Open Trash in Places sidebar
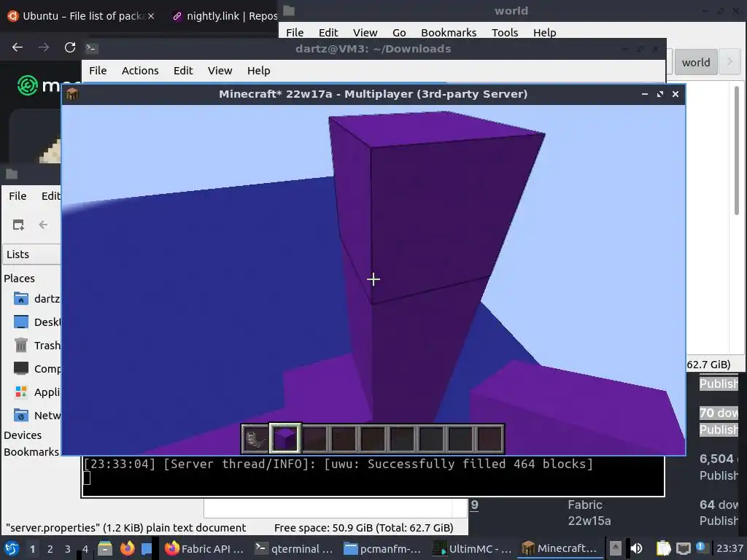 click(37, 345)
